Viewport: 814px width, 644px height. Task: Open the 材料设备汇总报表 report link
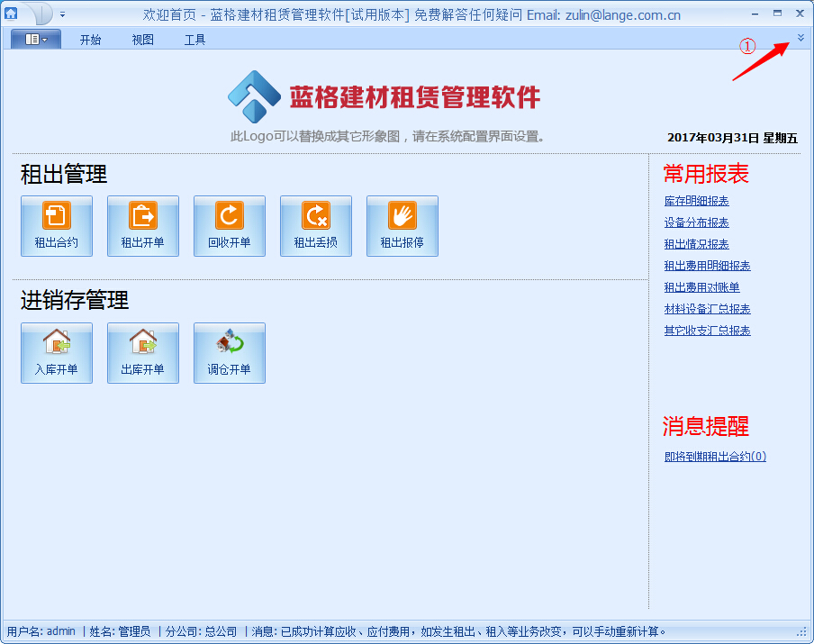pos(707,309)
